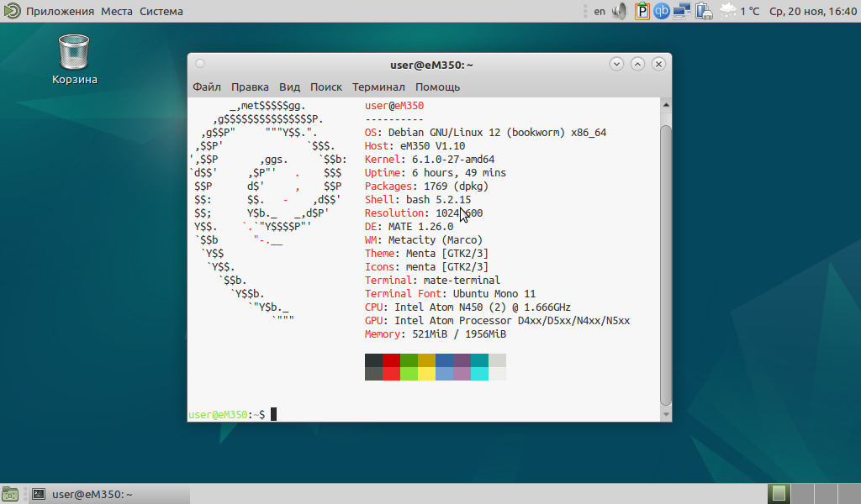Click the pink-purple swatch in bottom row
This screenshot has height=504, width=861.
click(462, 374)
